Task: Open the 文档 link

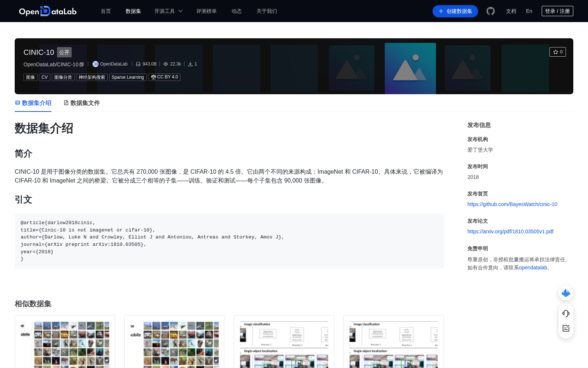Action: [x=511, y=11]
